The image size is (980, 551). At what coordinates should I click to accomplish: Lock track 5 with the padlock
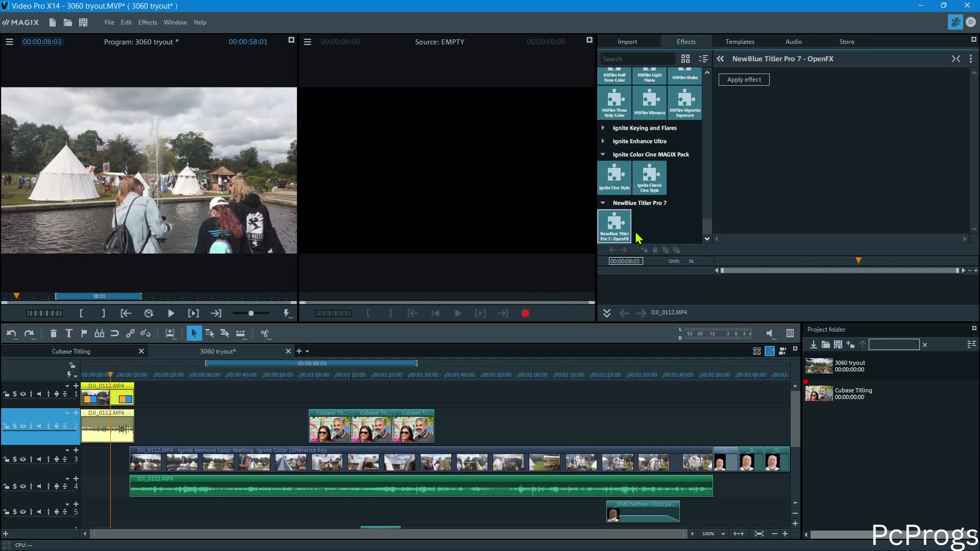6,512
